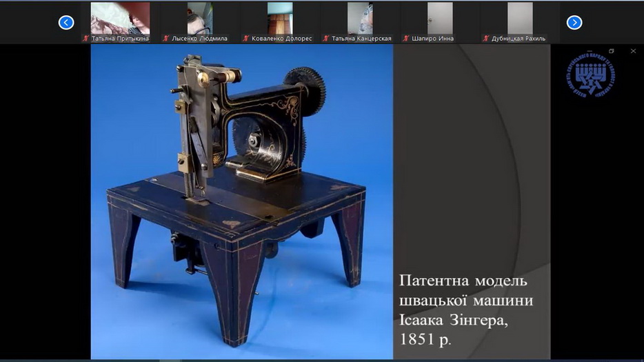Go to previous participants with left arrow
644x362 pixels.
(66, 23)
